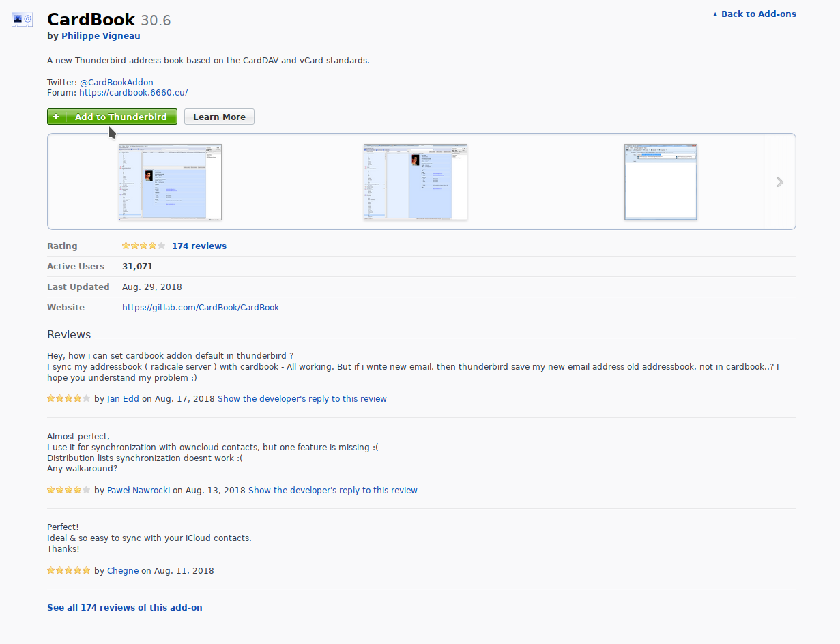
Task: View reviewer Jan Edd's profile
Action: click(x=123, y=398)
